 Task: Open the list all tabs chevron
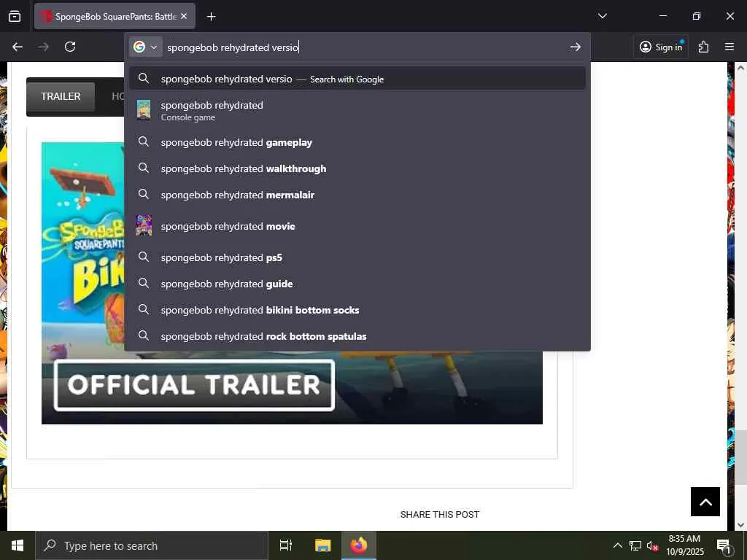(x=602, y=16)
